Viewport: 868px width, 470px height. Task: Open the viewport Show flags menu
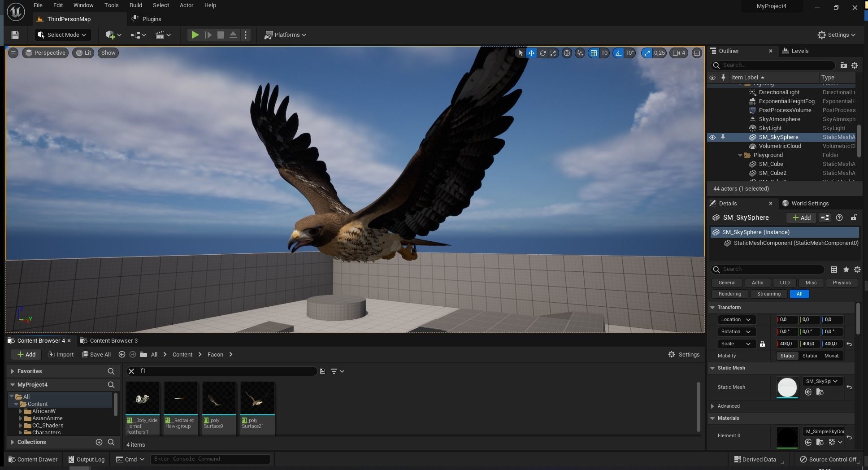[108, 53]
